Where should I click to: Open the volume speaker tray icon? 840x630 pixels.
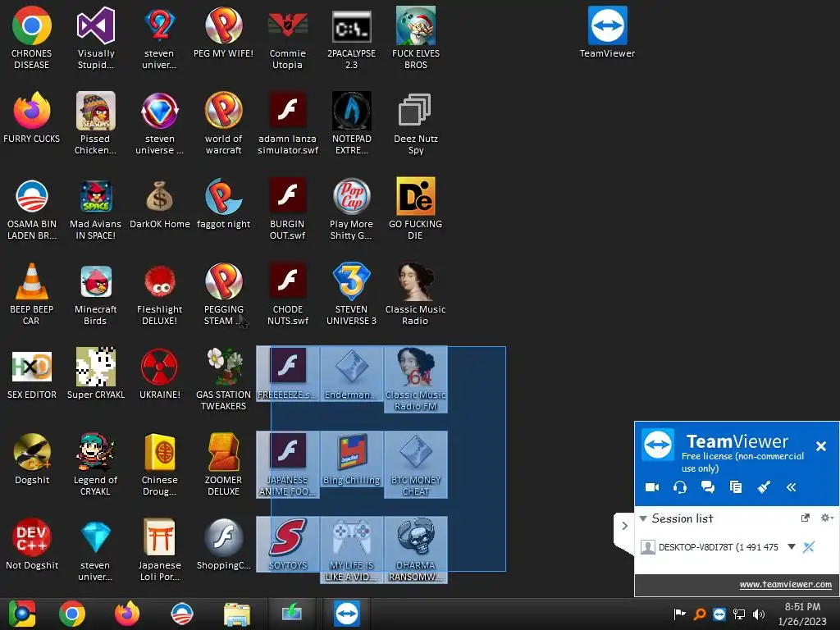(x=759, y=614)
